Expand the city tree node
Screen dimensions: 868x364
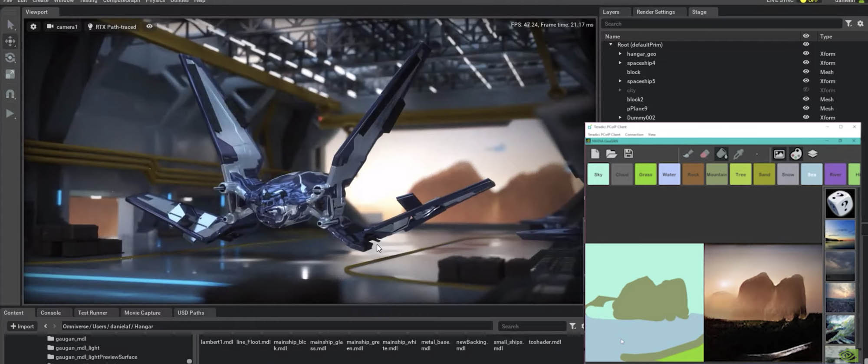click(620, 90)
